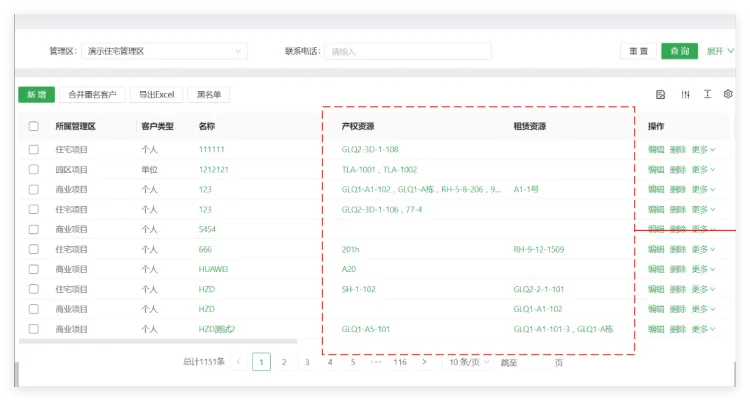
Task: Click 编辑 for the 111111 row
Action: pyautogui.click(x=656, y=150)
